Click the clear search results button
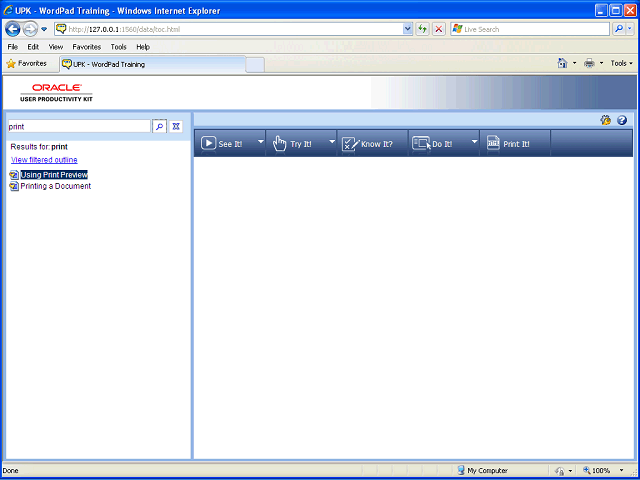 pos(176,127)
